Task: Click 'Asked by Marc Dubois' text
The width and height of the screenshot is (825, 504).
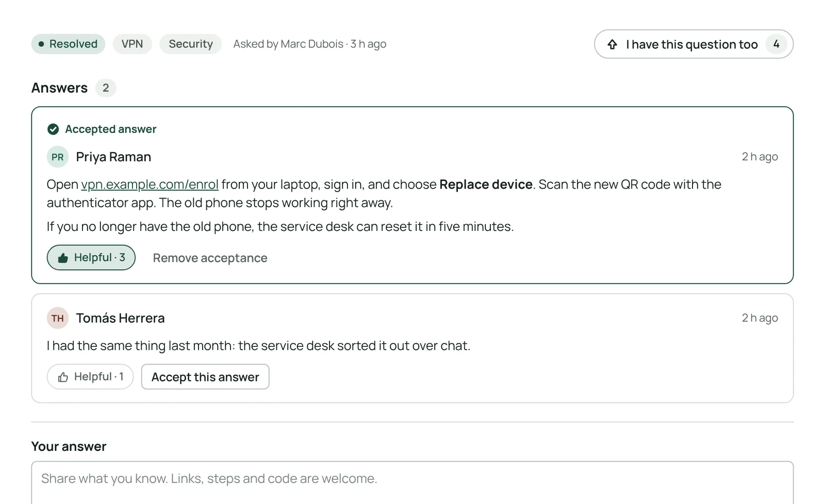Action: (288, 44)
